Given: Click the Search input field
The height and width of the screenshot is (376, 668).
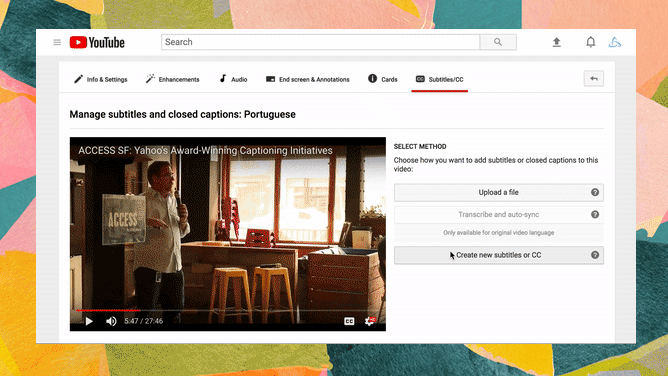Looking at the screenshot, I should click(x=320, y=42).
